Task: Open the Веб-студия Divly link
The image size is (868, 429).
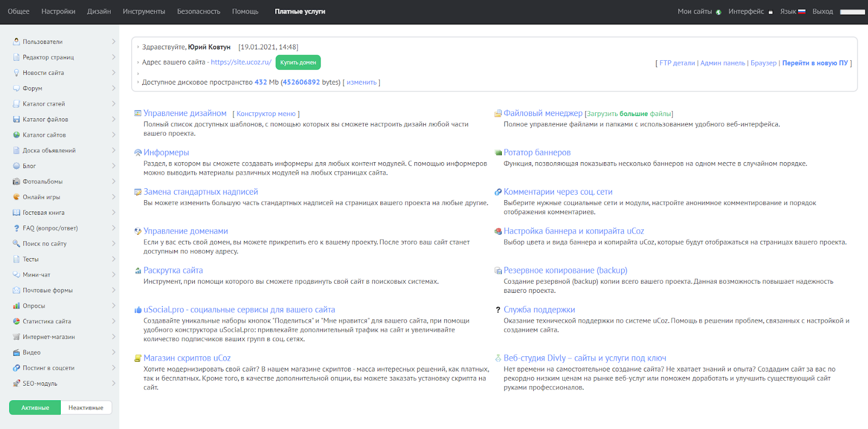Action: 585,358
